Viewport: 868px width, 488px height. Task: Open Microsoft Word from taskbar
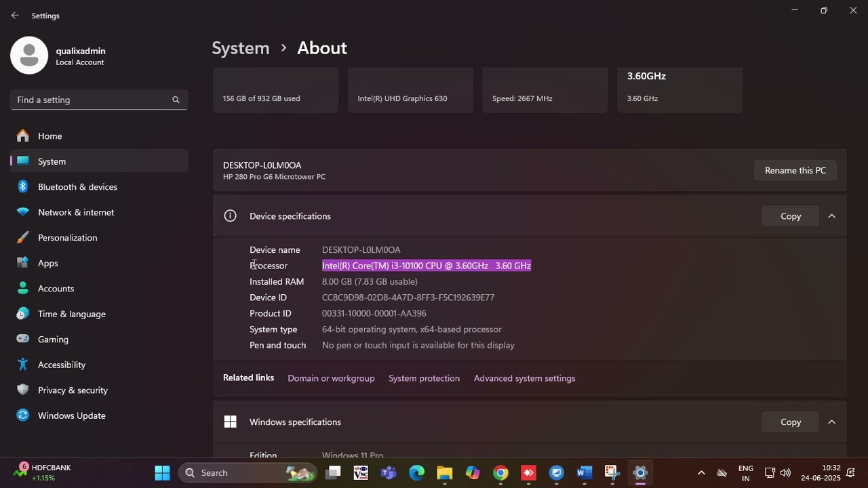pyautogui.click(x=585, y=473)
